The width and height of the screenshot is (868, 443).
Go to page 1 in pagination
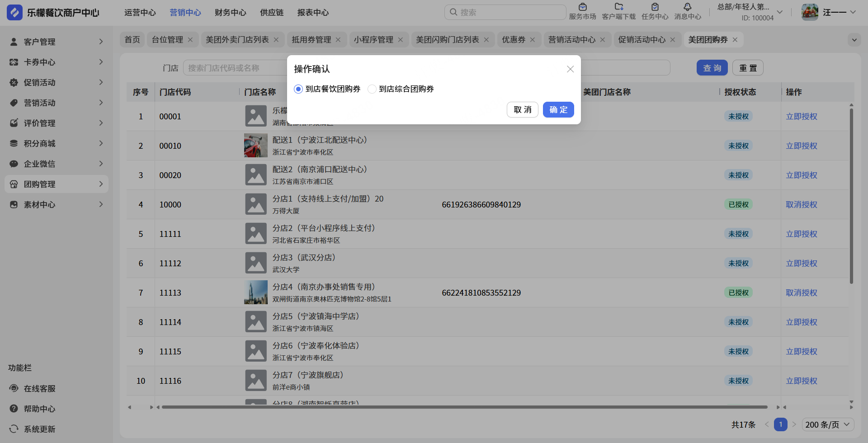pyautogui.click(x=781, y=424)
